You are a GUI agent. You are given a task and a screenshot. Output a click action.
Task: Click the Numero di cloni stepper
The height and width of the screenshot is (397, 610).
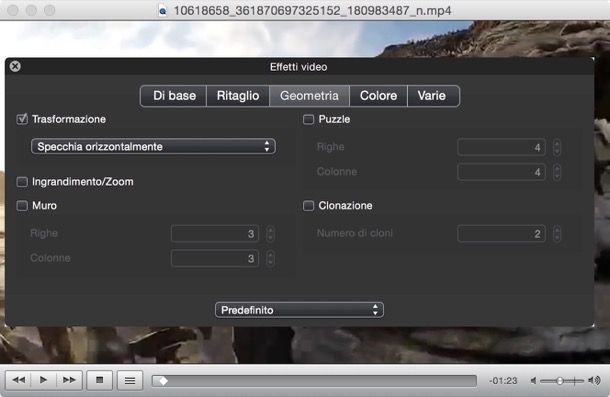tap(557, 234)
